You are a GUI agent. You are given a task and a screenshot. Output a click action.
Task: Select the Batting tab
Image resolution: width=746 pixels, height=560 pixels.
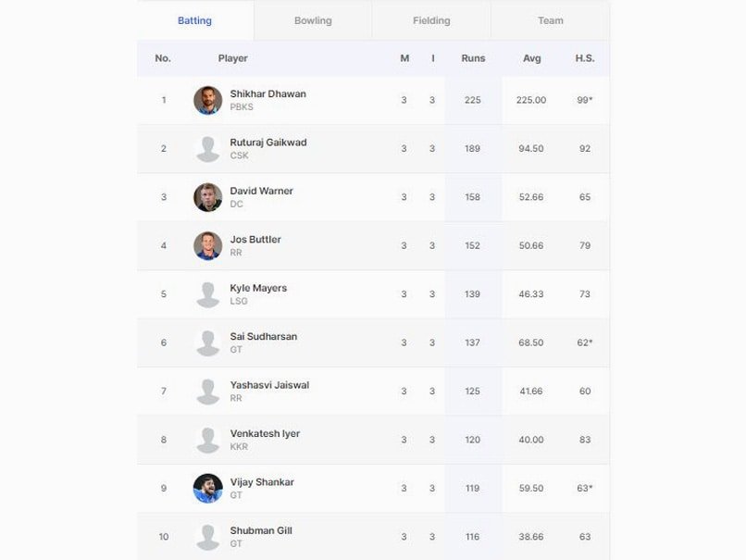point(194,20)
